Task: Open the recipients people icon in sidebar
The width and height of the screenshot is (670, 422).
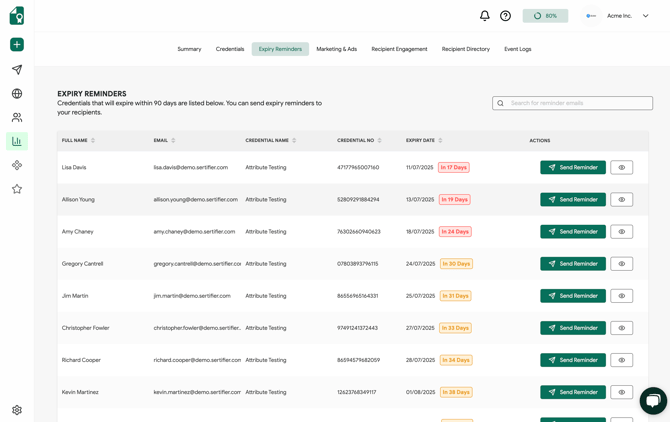Action: click(17, 118)
